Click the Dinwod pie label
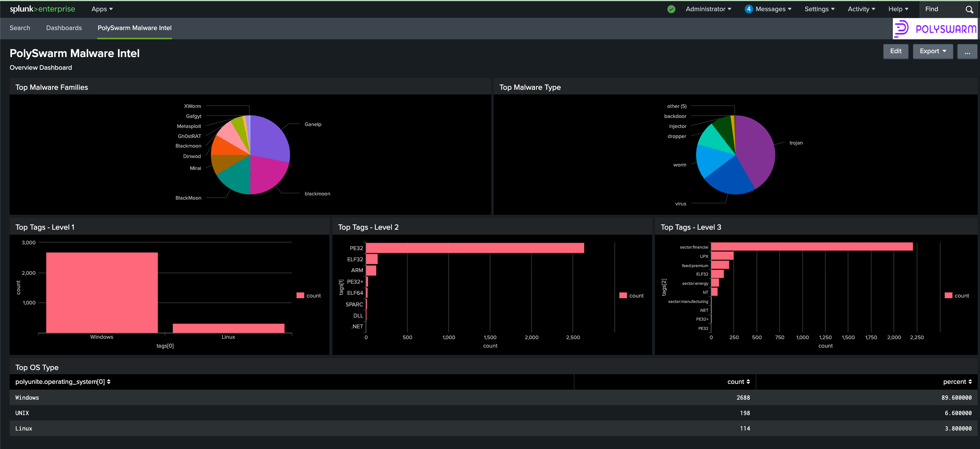Image resolution: width=980 pixels, height=449 pixels. pos(192,156)
